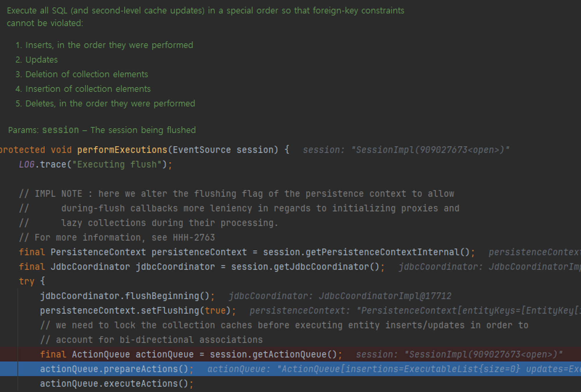
Task: Click the PersistenceContext type declaration
Action: coord(98,252)
